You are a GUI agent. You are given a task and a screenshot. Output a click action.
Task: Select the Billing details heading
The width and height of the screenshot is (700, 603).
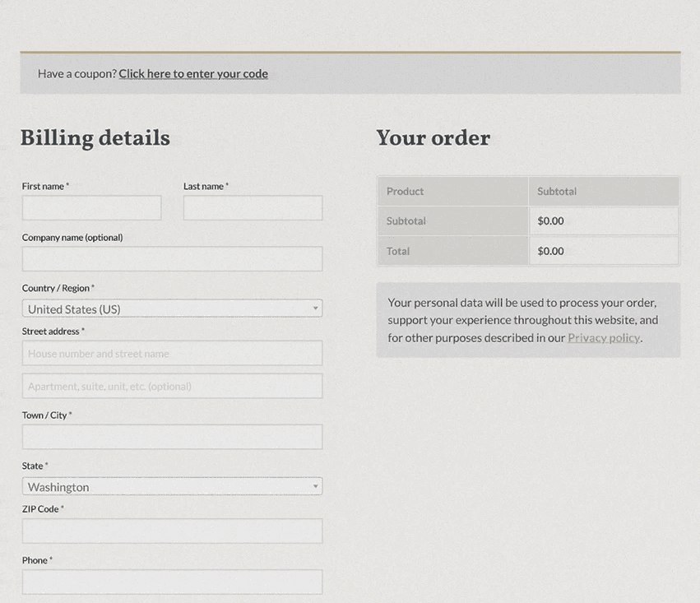click(95, 137)
